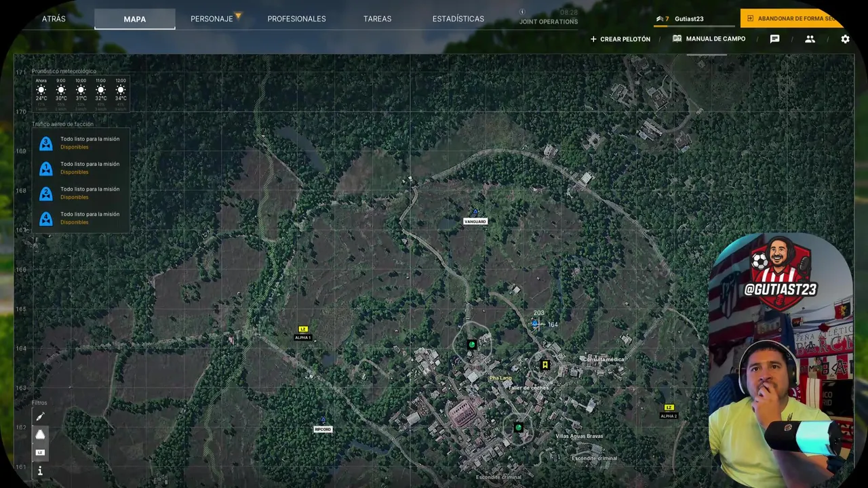Open the ESTADÍSTICAS tab

[x=458, y=19]
